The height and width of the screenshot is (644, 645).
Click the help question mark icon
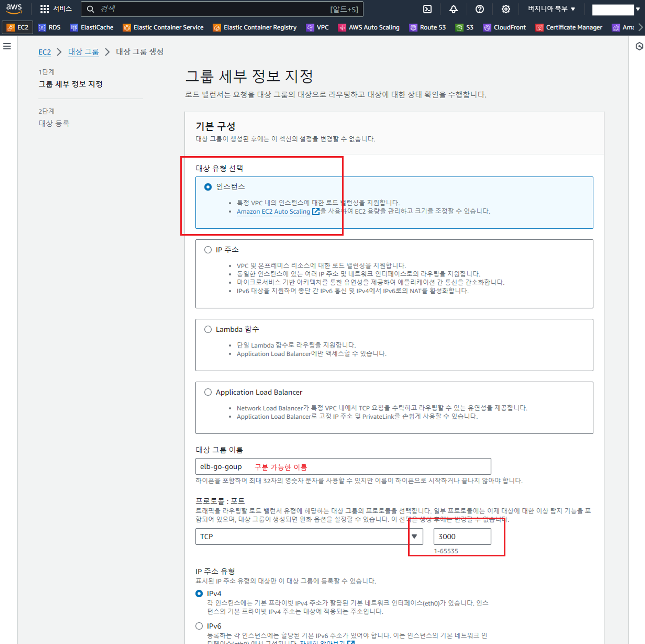pos(480,9)
